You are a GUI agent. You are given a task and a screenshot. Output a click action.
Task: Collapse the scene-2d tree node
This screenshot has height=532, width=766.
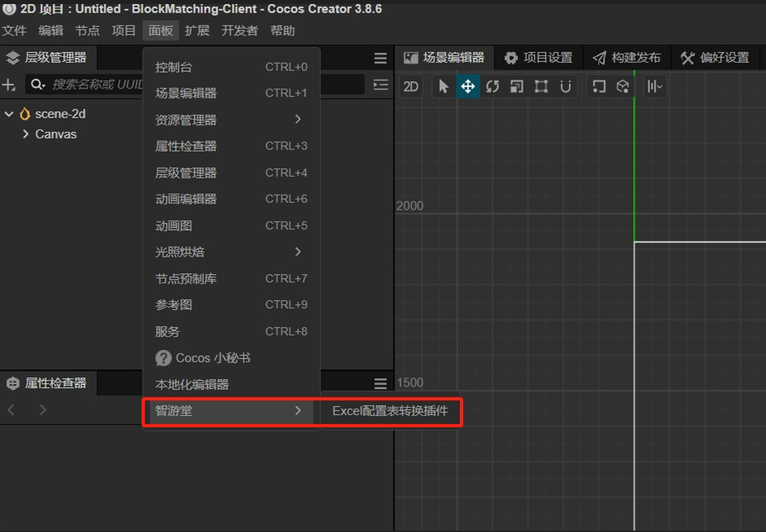click(x=9, y=114)
